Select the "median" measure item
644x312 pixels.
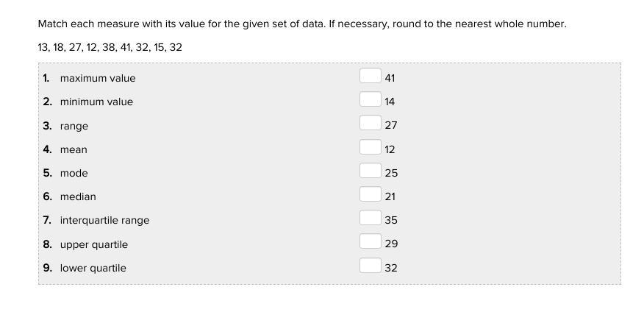(78, 196)
